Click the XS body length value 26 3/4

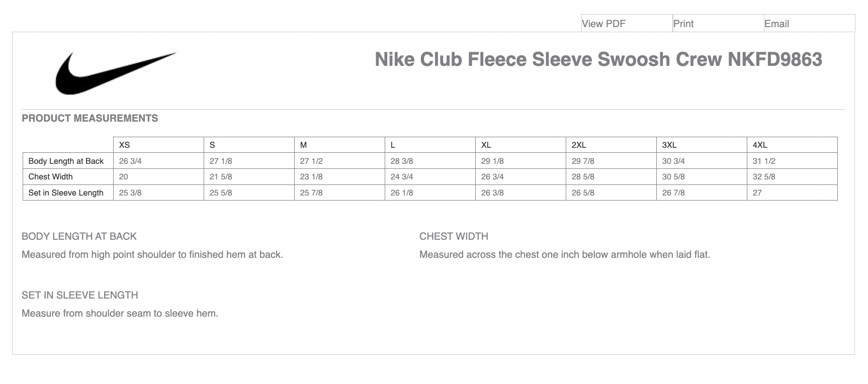point(130,161)
